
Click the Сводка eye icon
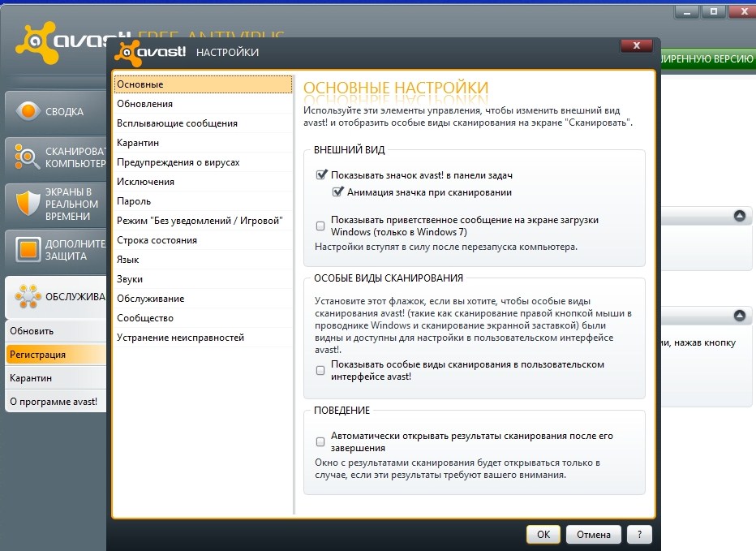coord(28,112)
